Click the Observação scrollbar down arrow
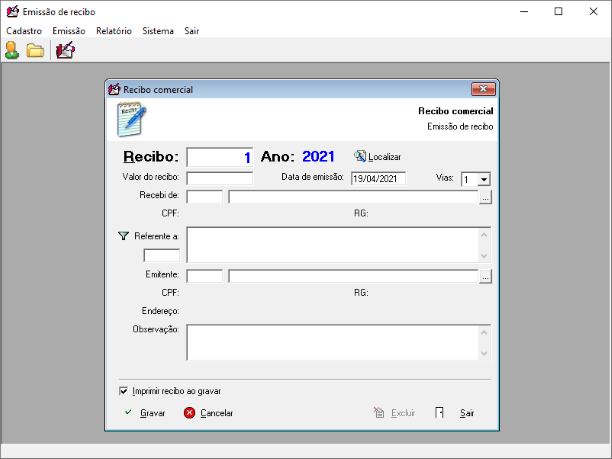 pos(484,354)
